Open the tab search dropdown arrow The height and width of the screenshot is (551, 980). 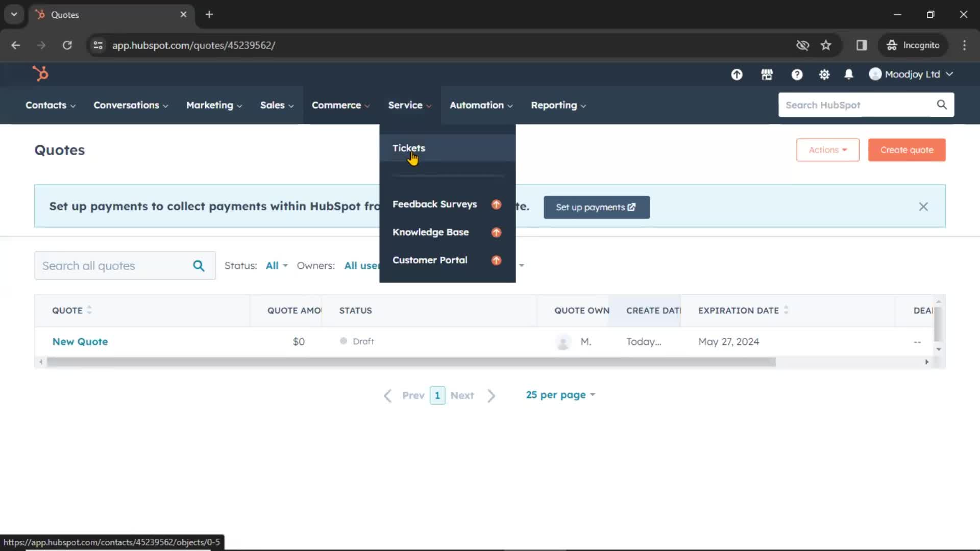point(14,14)
